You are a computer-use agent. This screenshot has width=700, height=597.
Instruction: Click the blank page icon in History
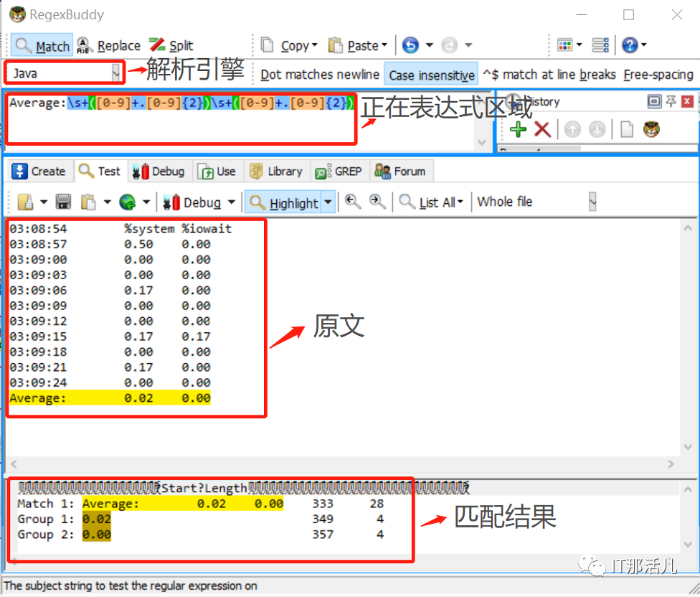tap(627, 129)
